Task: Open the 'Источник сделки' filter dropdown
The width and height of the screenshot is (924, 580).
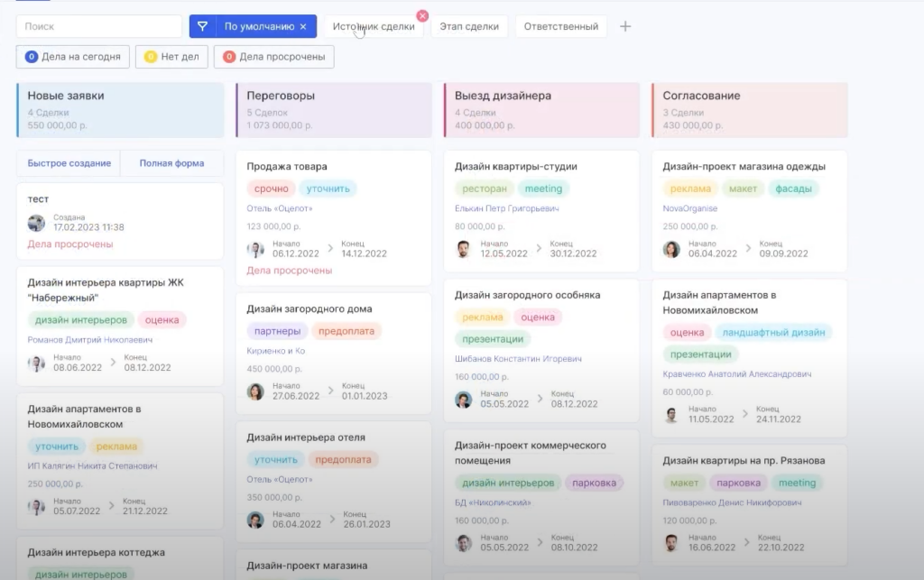Action: click(374, 27)
